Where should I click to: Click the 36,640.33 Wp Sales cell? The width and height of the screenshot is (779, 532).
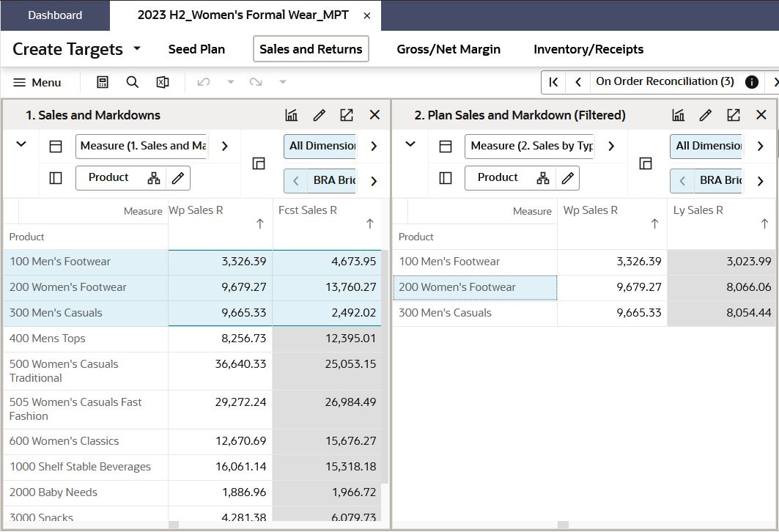pos(221,371)
